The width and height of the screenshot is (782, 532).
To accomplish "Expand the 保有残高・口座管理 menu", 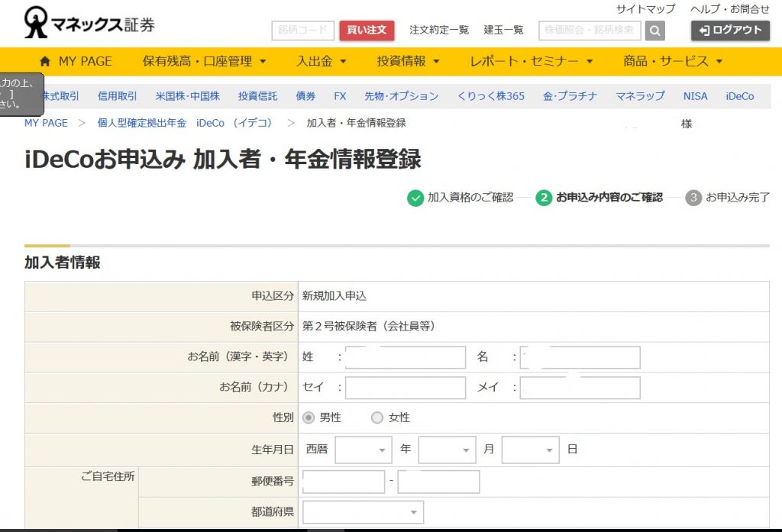I will point(205,61).
